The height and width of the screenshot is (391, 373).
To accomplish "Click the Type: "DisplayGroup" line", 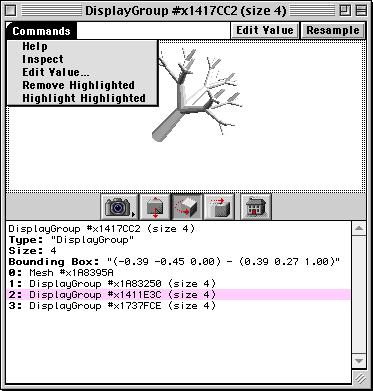I will [x=71, y=240].
